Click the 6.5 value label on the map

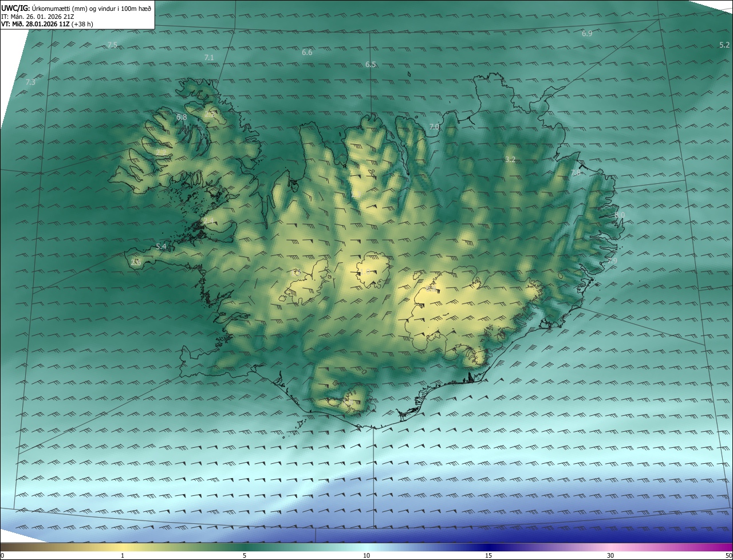point(371,64)
